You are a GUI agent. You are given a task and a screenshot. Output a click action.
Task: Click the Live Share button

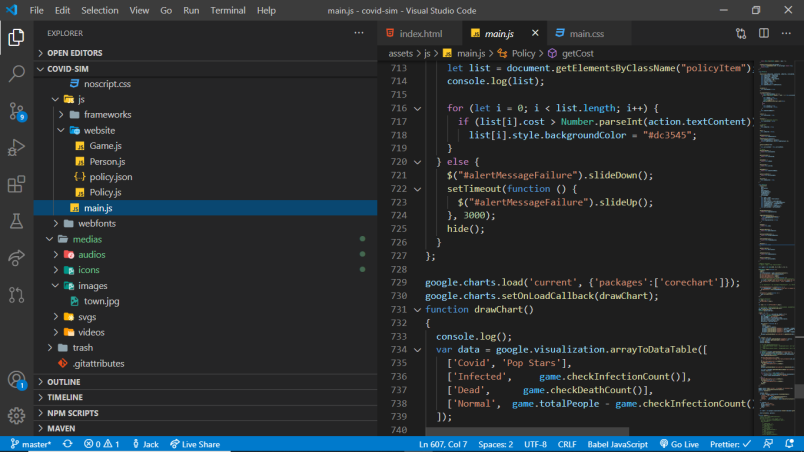tap(194, 444)
